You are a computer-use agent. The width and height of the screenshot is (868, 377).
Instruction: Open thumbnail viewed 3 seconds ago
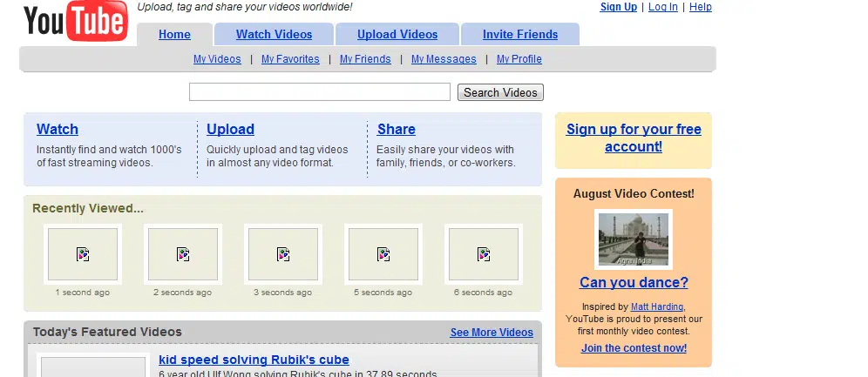(x=283, y=254)
